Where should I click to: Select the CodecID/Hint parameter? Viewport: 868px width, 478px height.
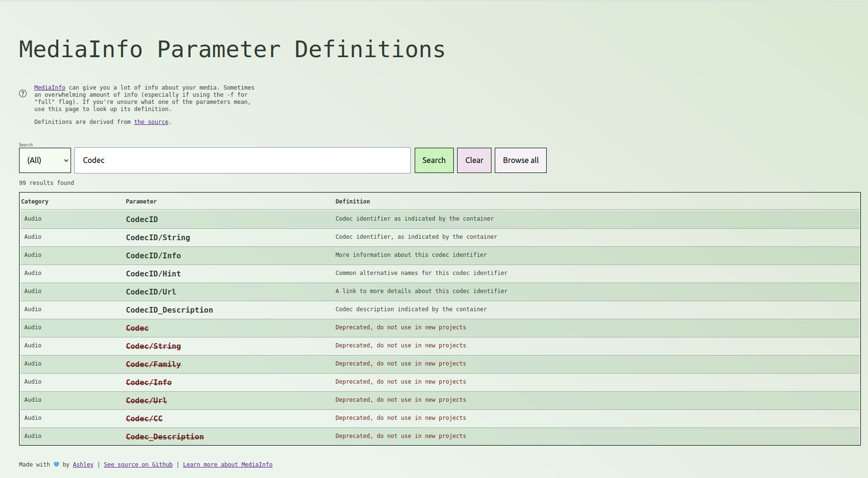tap(153, 274)
